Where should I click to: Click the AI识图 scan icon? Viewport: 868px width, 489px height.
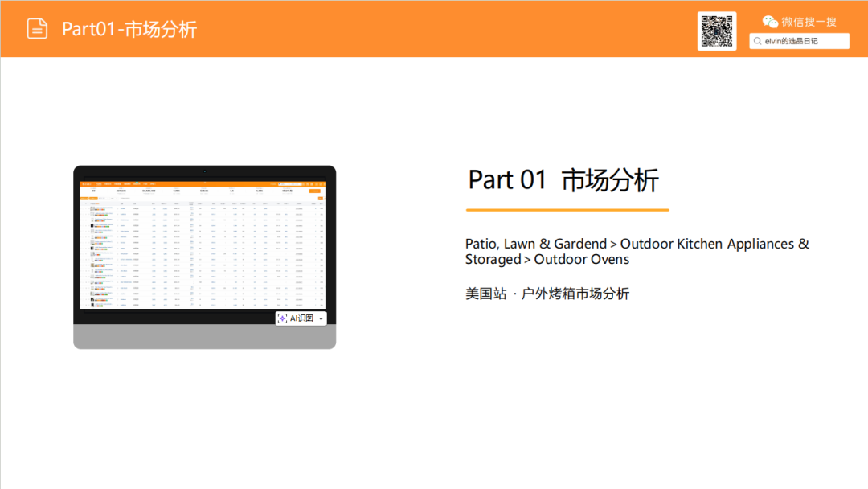click(x=283, y=318)
